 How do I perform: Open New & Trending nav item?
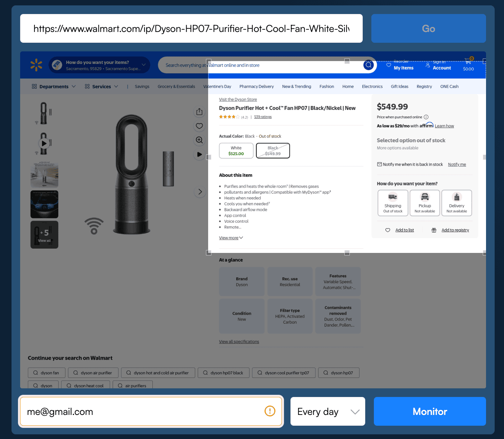tap(297, 87)
